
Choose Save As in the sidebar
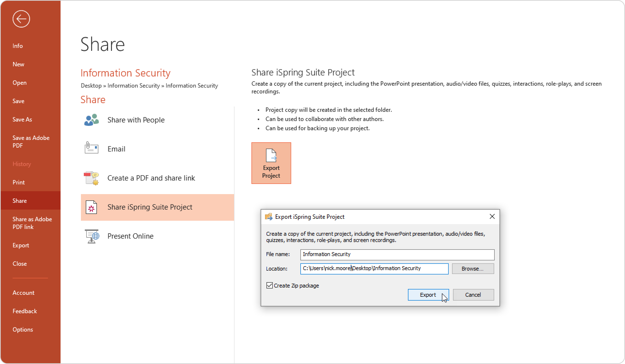tap(31, 119)
